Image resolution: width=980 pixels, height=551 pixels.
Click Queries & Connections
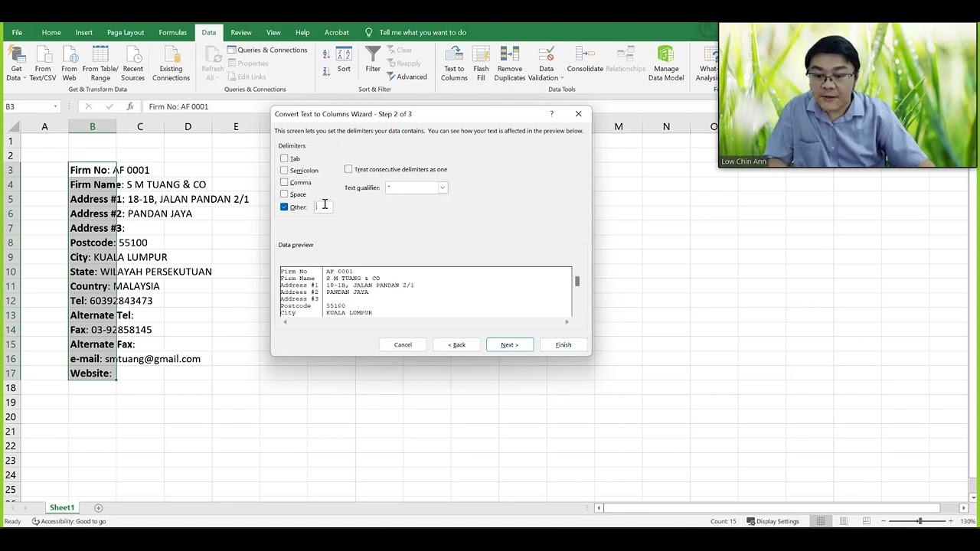[267, 50]
